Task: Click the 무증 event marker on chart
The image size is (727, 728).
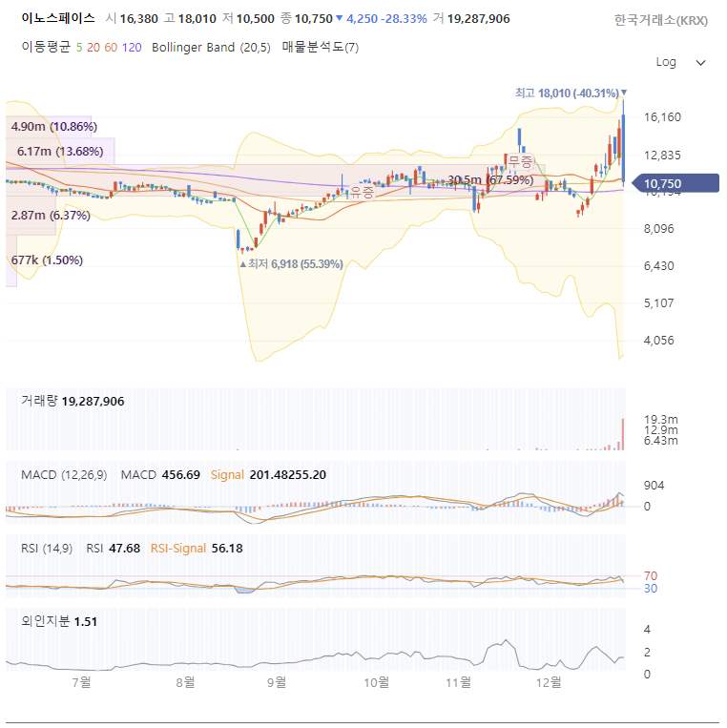Action: point(520,161)
